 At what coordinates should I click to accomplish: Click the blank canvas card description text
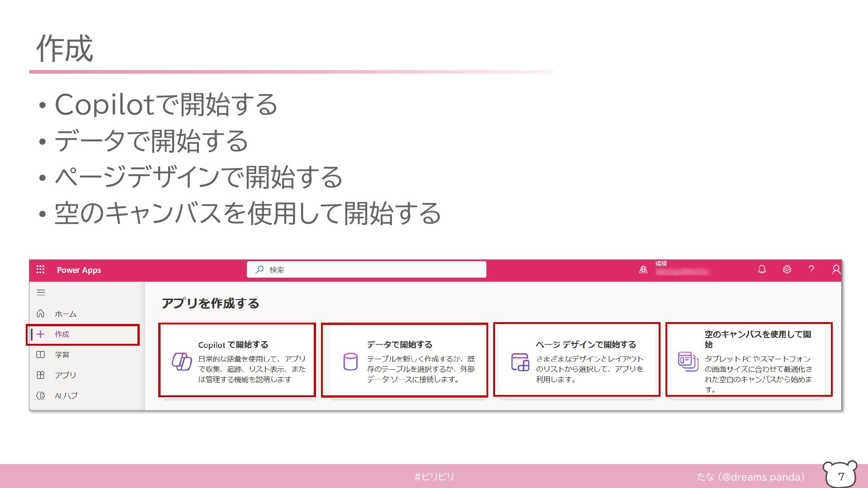coord(758,374)
